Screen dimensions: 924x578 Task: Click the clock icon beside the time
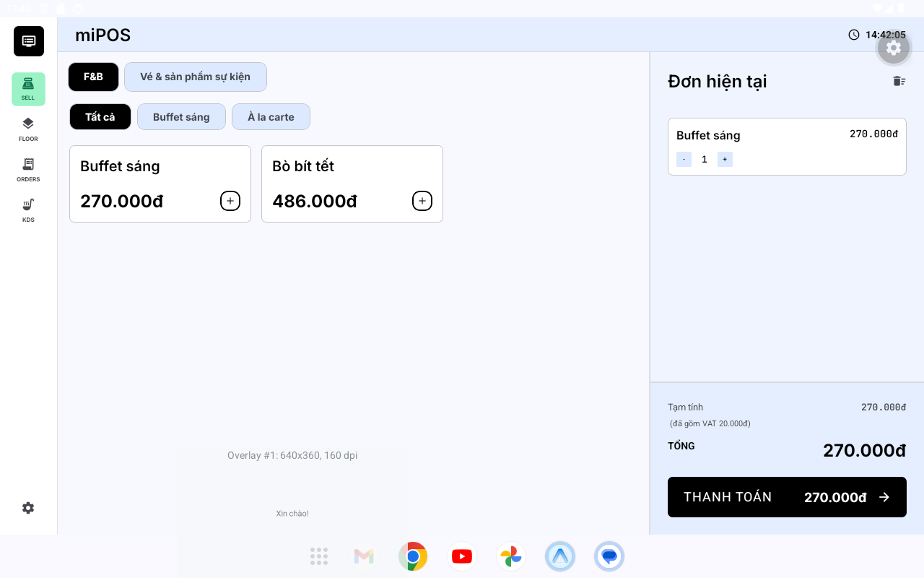[x=854, y=35]
